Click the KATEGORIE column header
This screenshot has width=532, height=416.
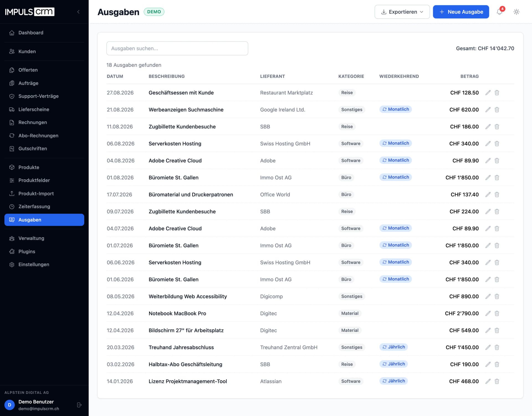point(351,76)
